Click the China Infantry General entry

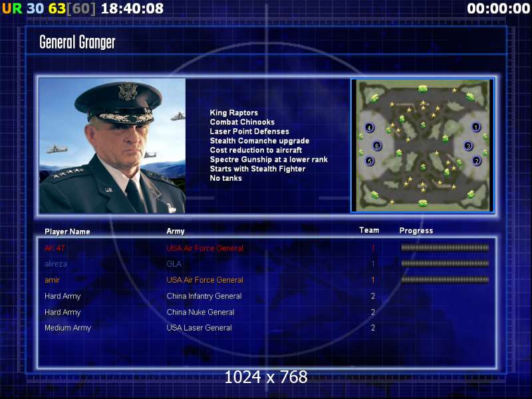coord(204,296)
